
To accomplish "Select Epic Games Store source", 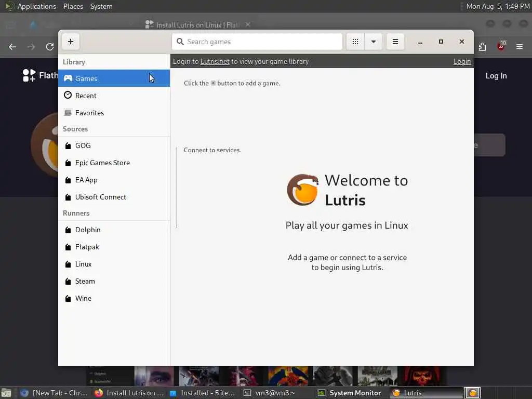I will [x=114, y=163].
